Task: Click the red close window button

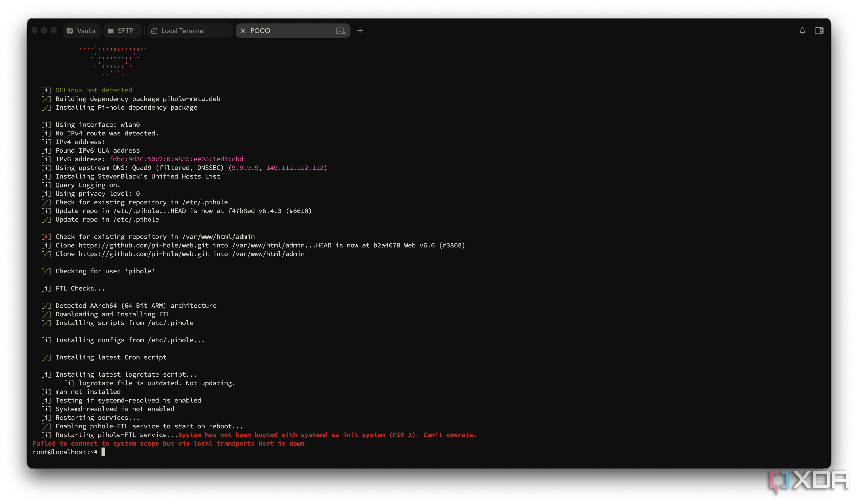Action: (x=34, y=30)
